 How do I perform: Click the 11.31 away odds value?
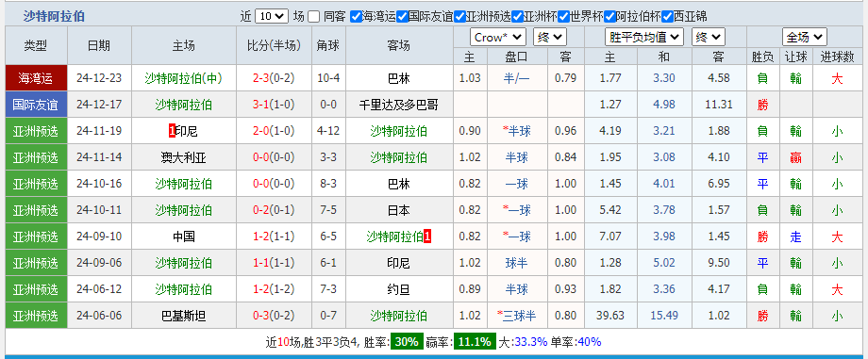[x=719, y=105]
